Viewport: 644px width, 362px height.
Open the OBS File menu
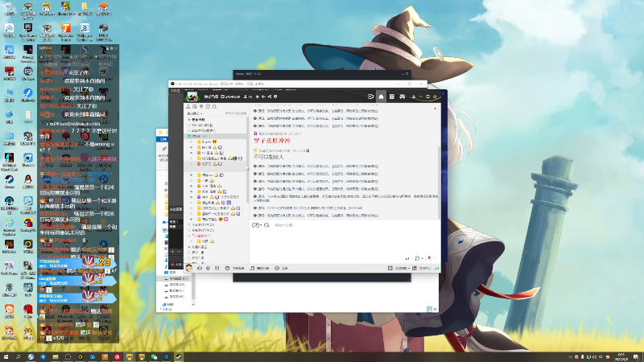coord(175,91)
